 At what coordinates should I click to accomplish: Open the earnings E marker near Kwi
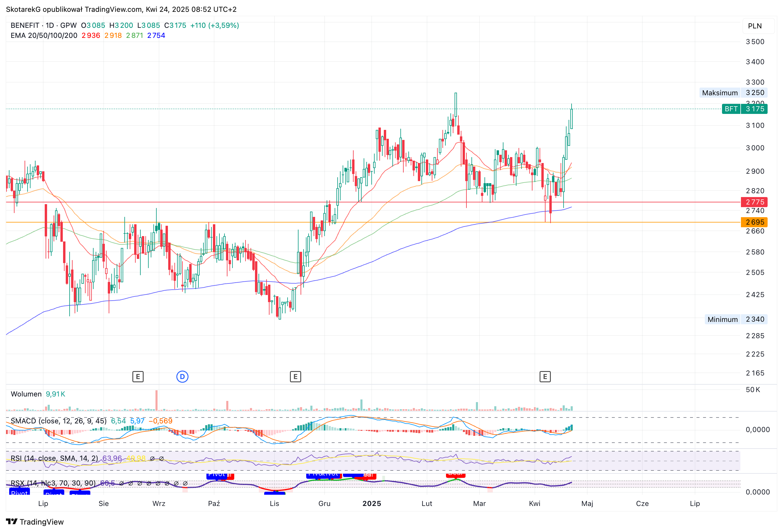click(x=545, y=376)
